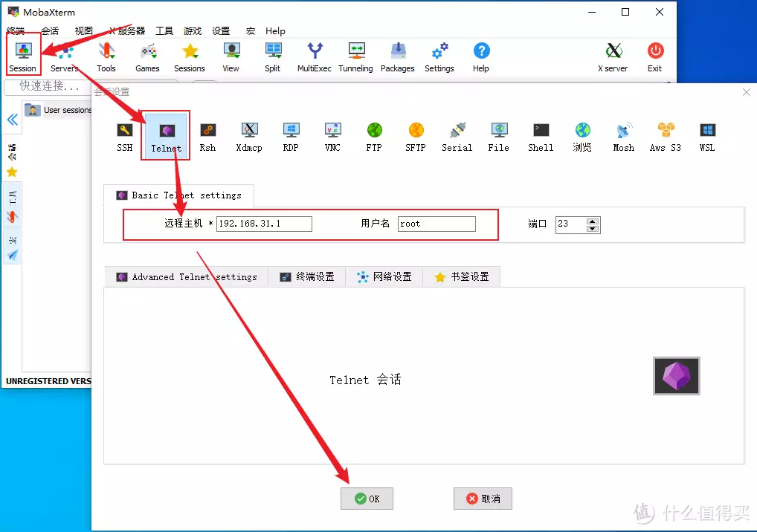757x532 pixels.
Task: Open the Settings toolbar button
Action: point(439,57)
